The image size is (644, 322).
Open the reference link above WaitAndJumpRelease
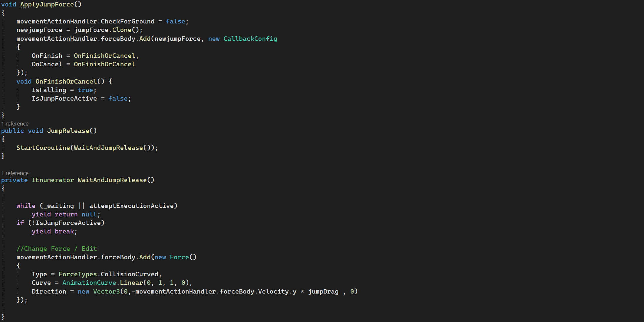tap(15, 173)
